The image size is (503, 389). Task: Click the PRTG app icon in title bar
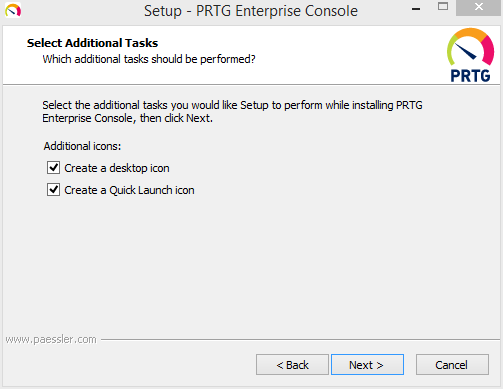(x=13, y=10)
